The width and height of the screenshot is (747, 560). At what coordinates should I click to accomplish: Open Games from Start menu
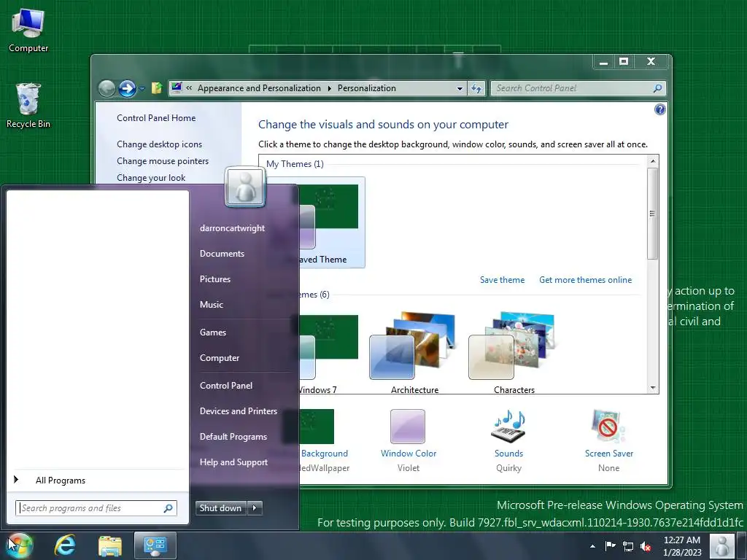pyautogui.click(x=213, y=332)
